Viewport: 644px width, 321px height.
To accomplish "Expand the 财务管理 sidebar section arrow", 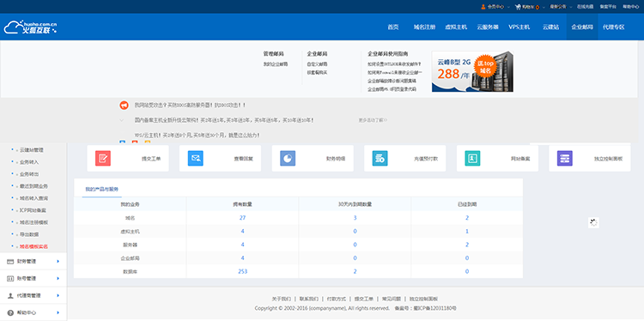I will click(x=58, y=261).
